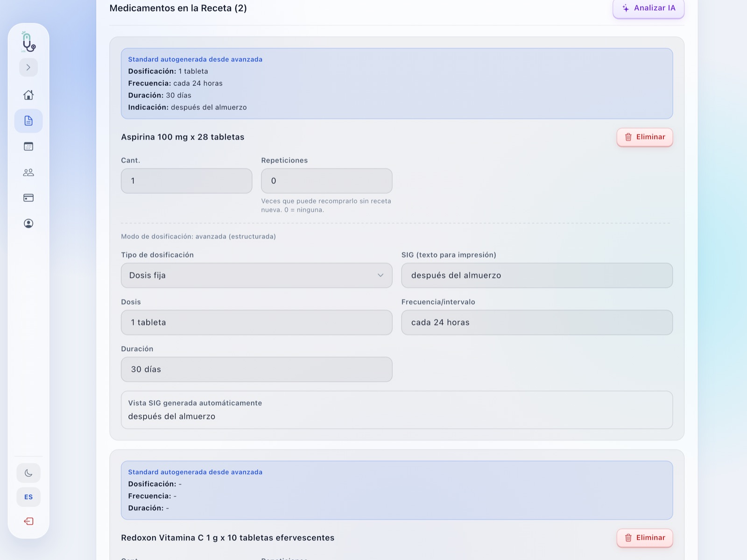
Task: Click the Redoxon Vitamina C medication title
Action: (x=228, y=538)
